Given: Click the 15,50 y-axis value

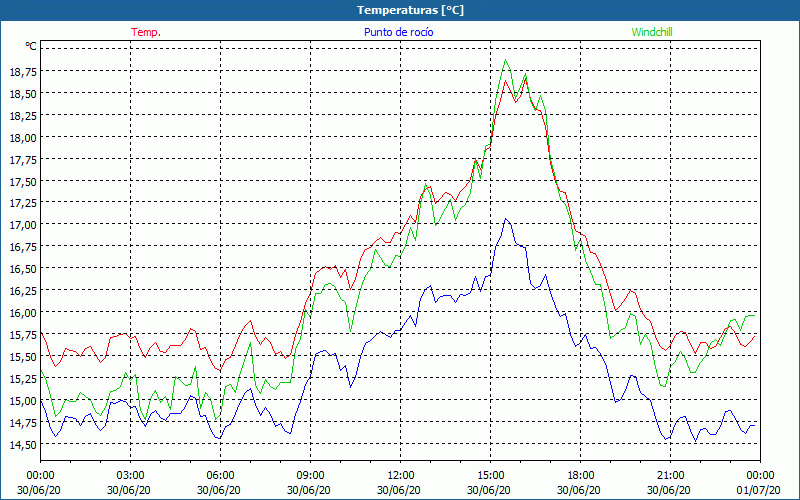Looking at the screenshot, I should click(x=23, y=356).
